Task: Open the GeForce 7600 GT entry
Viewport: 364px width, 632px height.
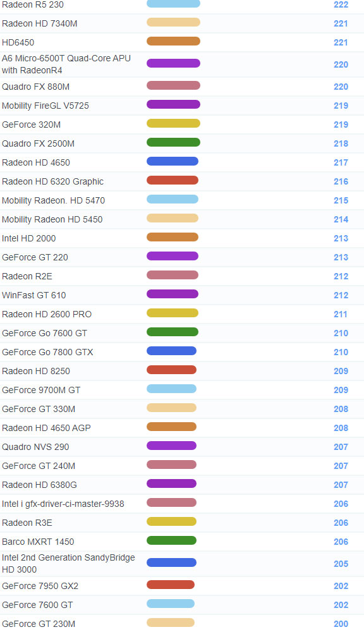Action: point(37,605)
